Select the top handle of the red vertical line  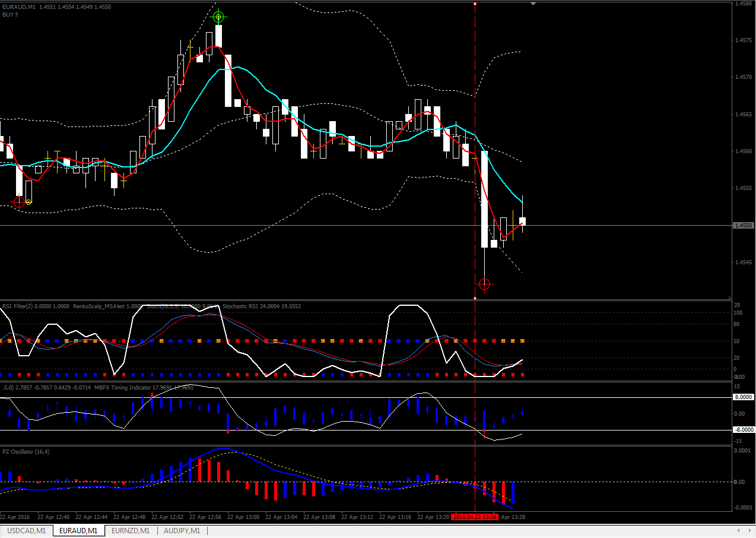point(475,4)
